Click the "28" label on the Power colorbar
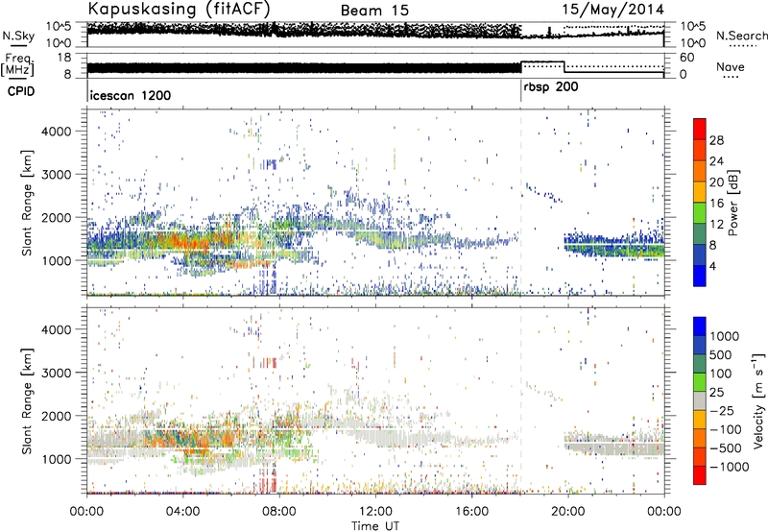This screenshot has width=768, height=532. point(716,140)
